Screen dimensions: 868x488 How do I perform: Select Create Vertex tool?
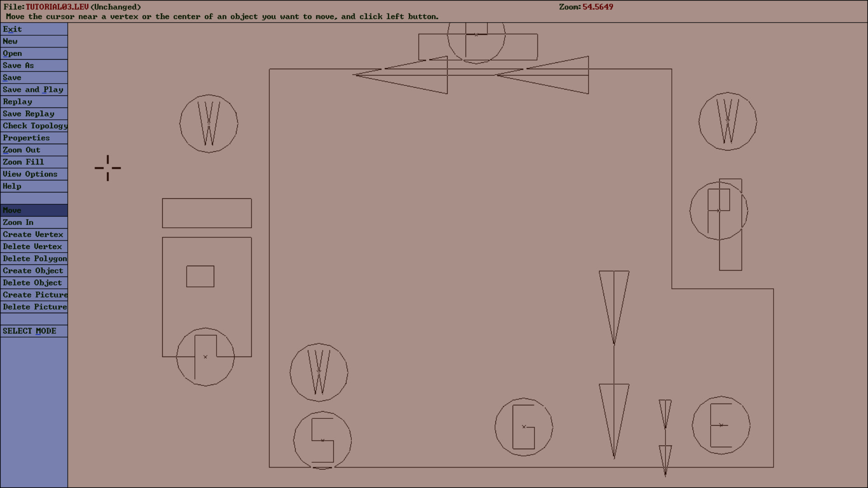coord(33,234)
